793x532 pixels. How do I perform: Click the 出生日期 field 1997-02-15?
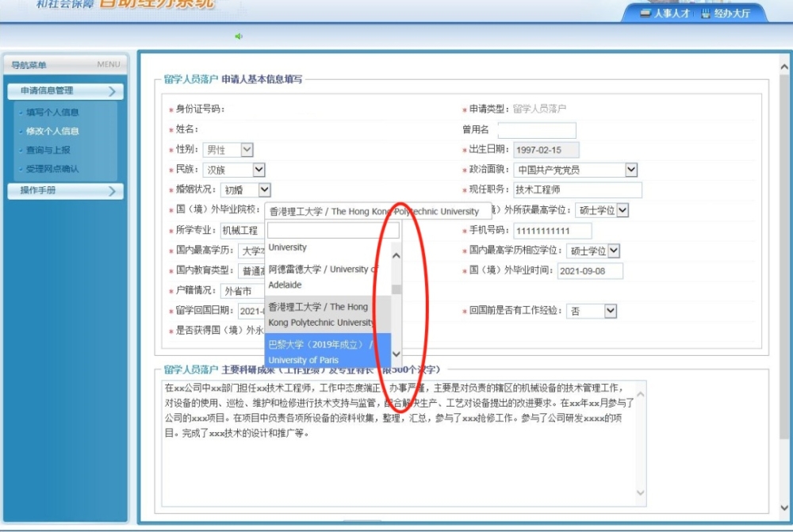[546, 150]
